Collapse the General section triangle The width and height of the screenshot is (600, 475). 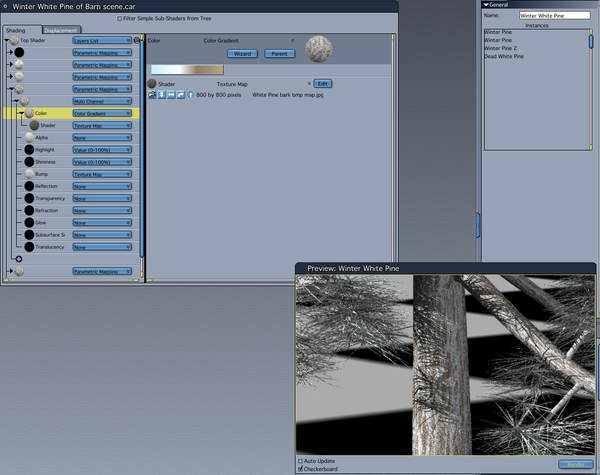486,5
